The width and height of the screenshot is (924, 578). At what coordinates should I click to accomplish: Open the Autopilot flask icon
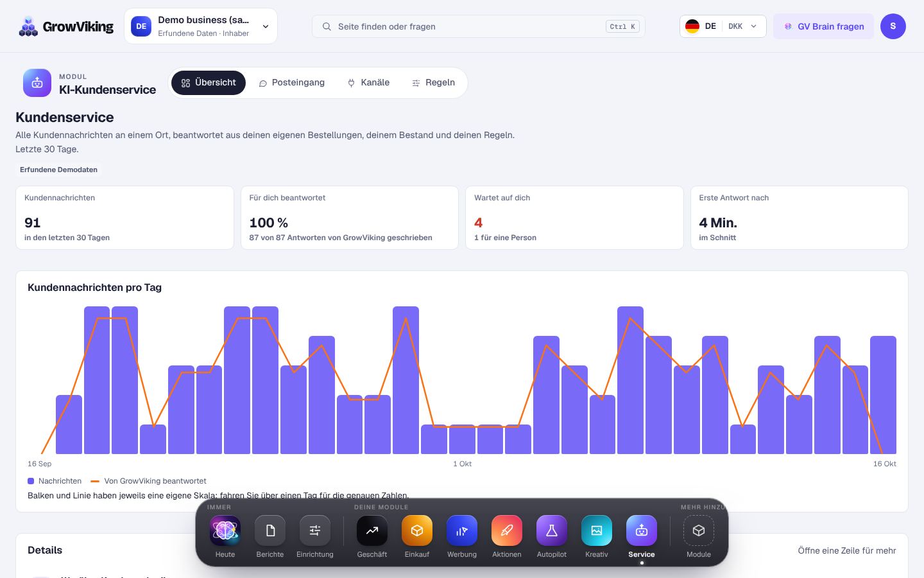pos(552,530)
